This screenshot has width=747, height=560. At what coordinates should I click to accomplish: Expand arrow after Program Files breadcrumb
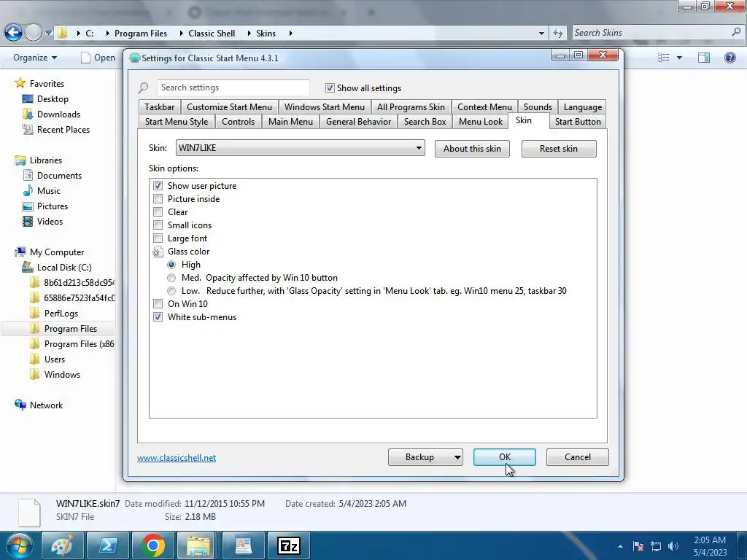tap(181, 33)
